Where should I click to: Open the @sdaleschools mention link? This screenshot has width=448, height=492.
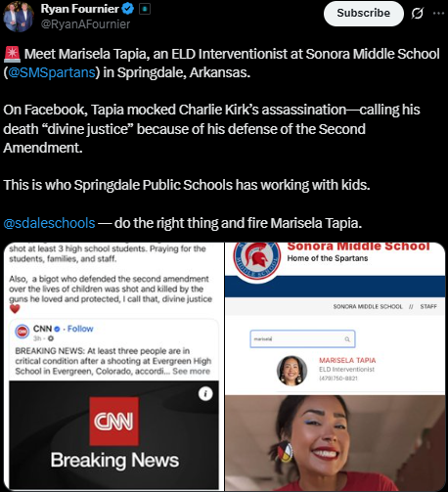pyautogui.click(x=49, y=223)
